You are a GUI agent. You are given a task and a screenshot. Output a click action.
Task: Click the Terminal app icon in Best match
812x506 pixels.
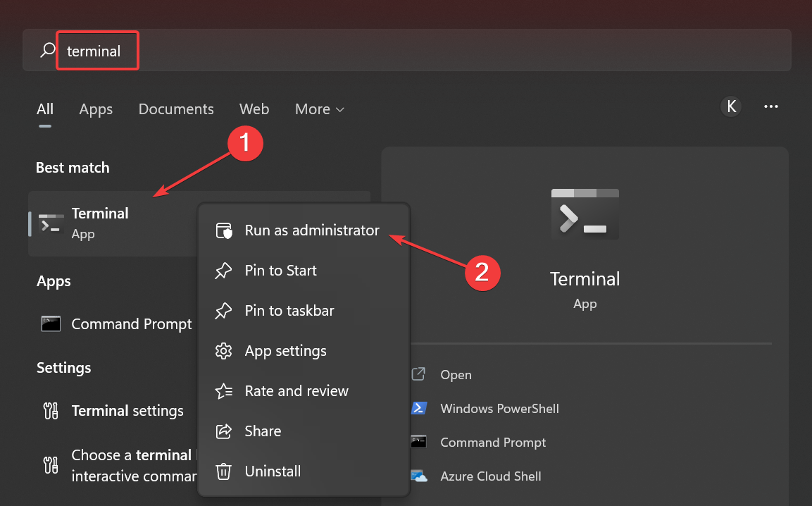51,223
